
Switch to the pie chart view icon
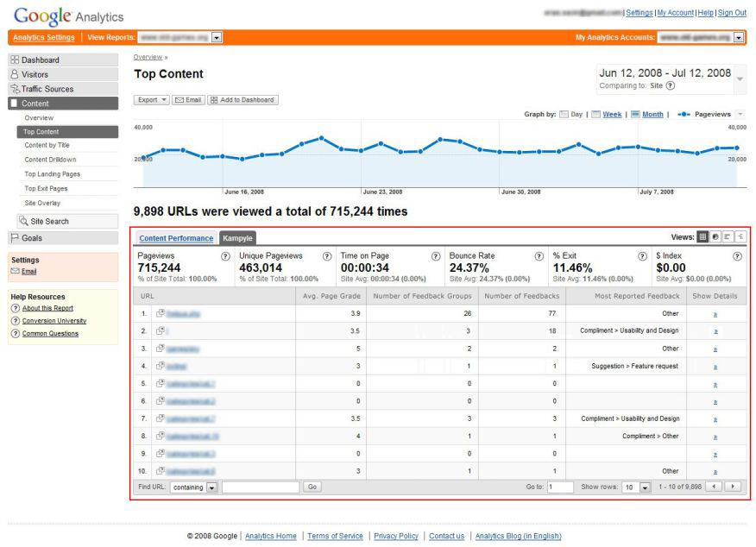coord(715,237)
